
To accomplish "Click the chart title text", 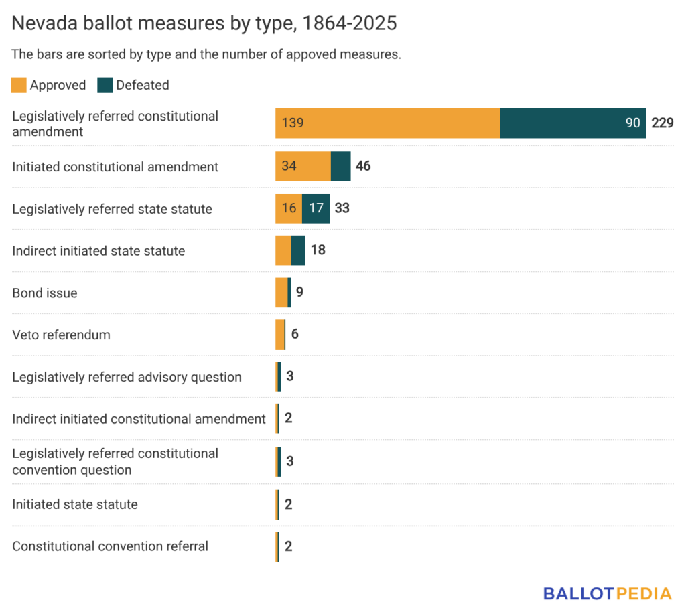I will point(204,24).
